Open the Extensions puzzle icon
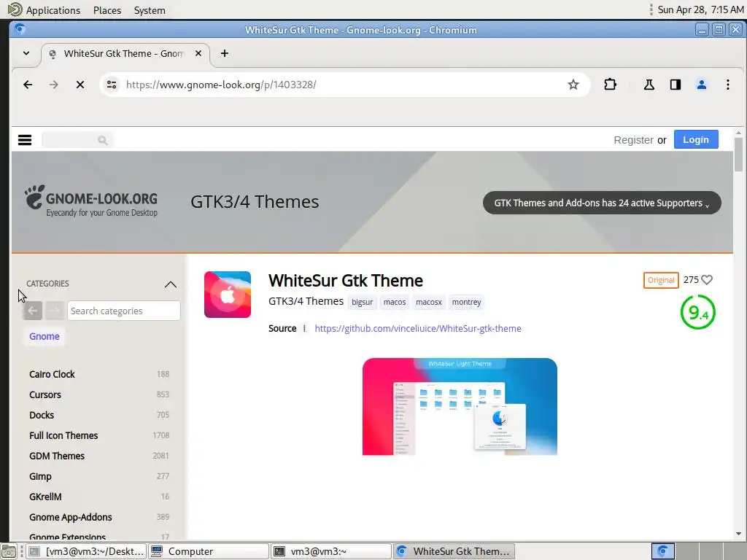This screenshot has width=747, height=560. coord(610,85)
